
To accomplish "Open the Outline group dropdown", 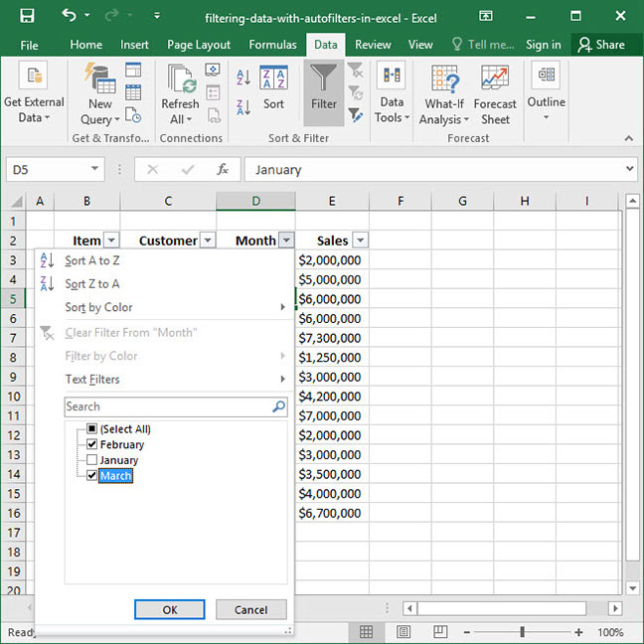I will click(x=546, y=91).
